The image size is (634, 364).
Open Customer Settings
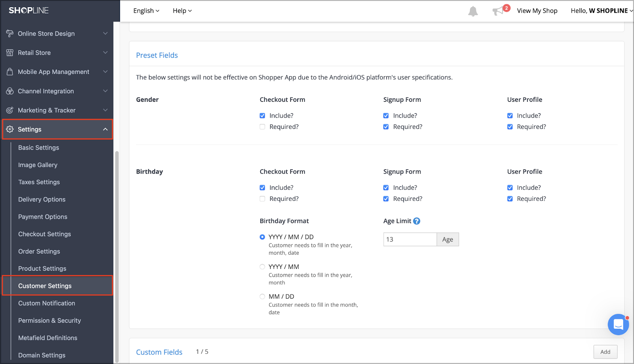point(57,286)
